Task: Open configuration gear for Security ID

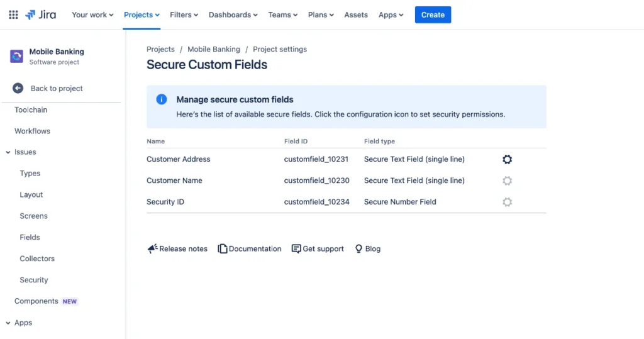Action: click(508, 202)
